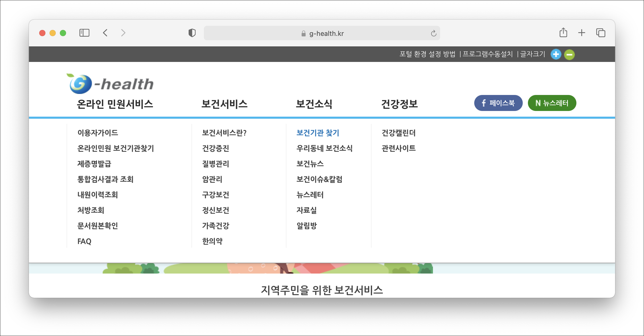Open 처방조회 item
Viewport: 644px width, 336px height.
[x=91, y=210]
